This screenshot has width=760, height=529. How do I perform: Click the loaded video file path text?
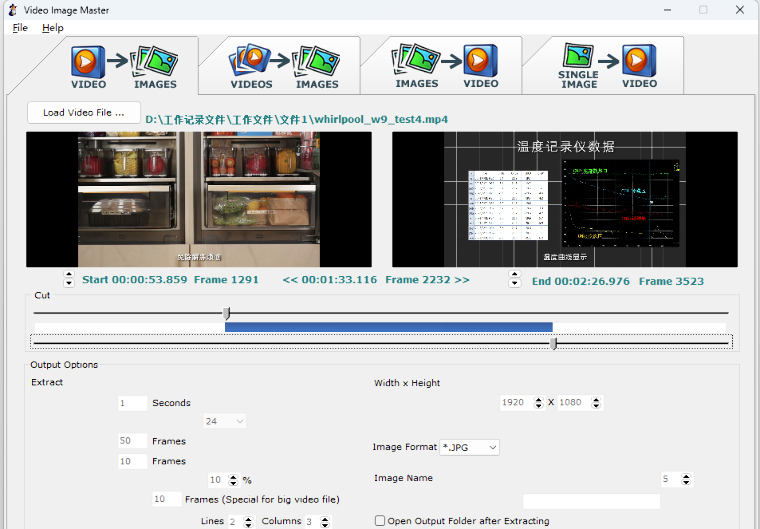tap(297, 119)
